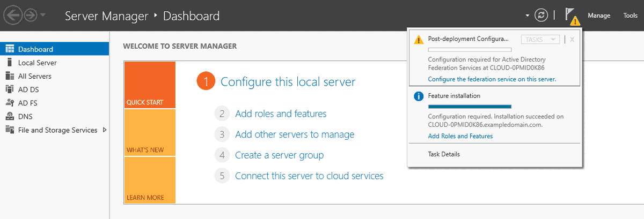Click the orange number 1 circle
Screen dimensions: 644x219
(x=206, y=81)
